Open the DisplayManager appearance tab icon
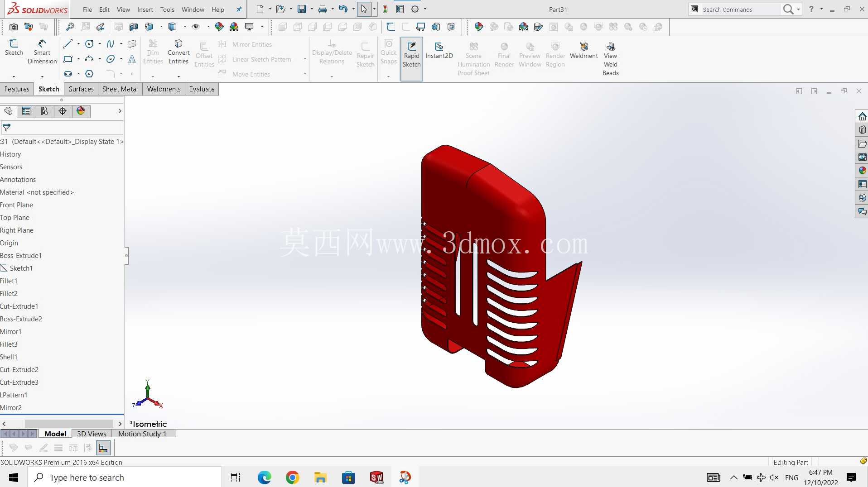 (x=81, y=111)
